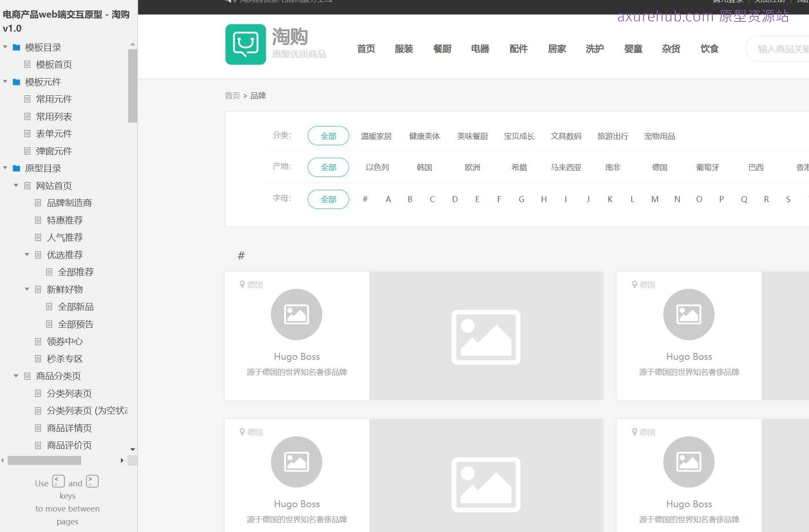Click the folder icon beside 原型目录
This screenshot has height=532, width=809.
[x=16, y=168]
